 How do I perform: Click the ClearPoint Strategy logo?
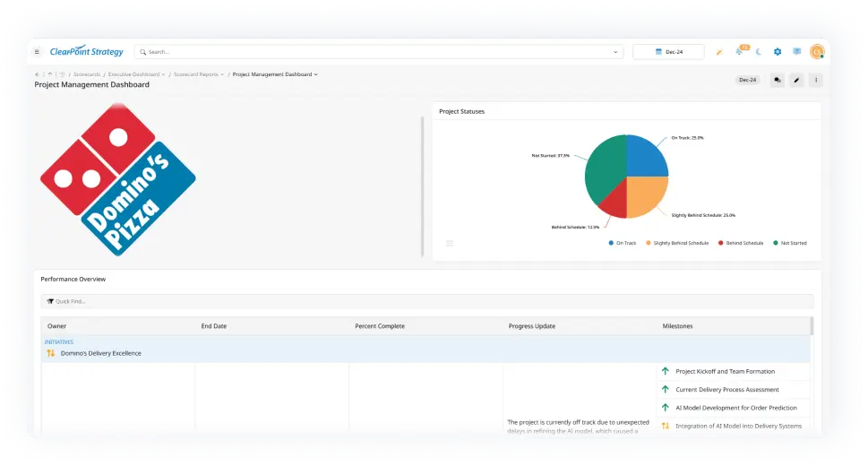(86, 52)
